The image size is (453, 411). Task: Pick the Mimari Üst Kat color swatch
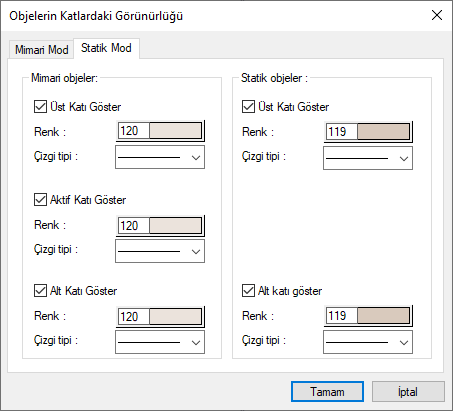pyautogui.click(x=175, y=131)
